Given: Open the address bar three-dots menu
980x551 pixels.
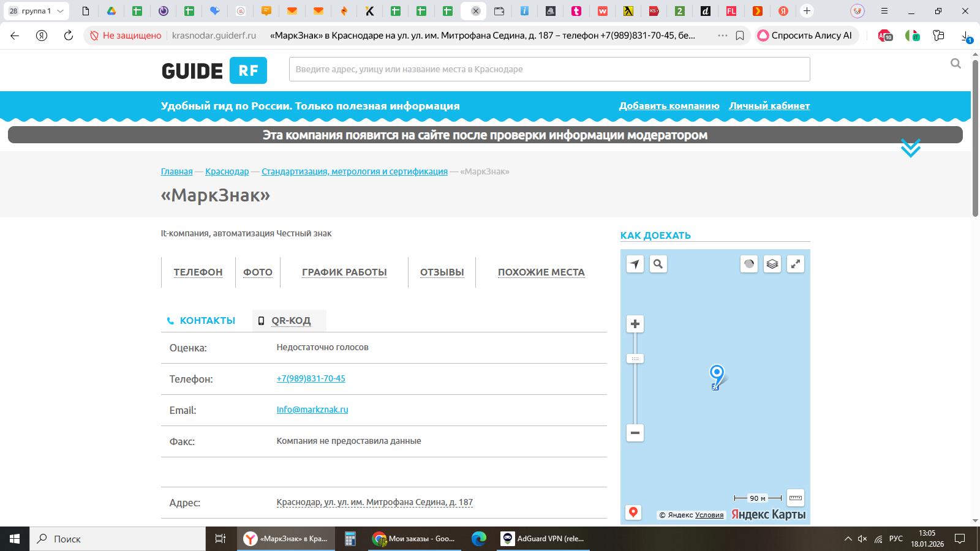Looking at the screenshot, I should coord(723,36).
